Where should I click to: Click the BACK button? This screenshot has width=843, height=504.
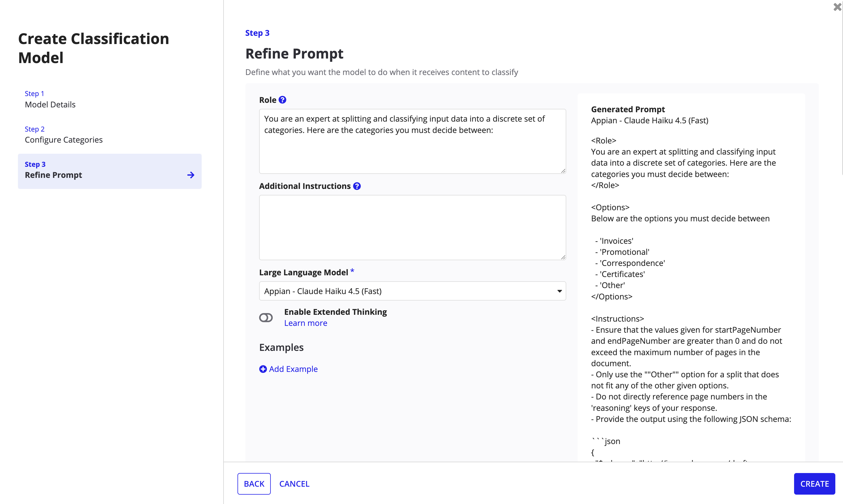pyautogui.click(x=254, y=484)
